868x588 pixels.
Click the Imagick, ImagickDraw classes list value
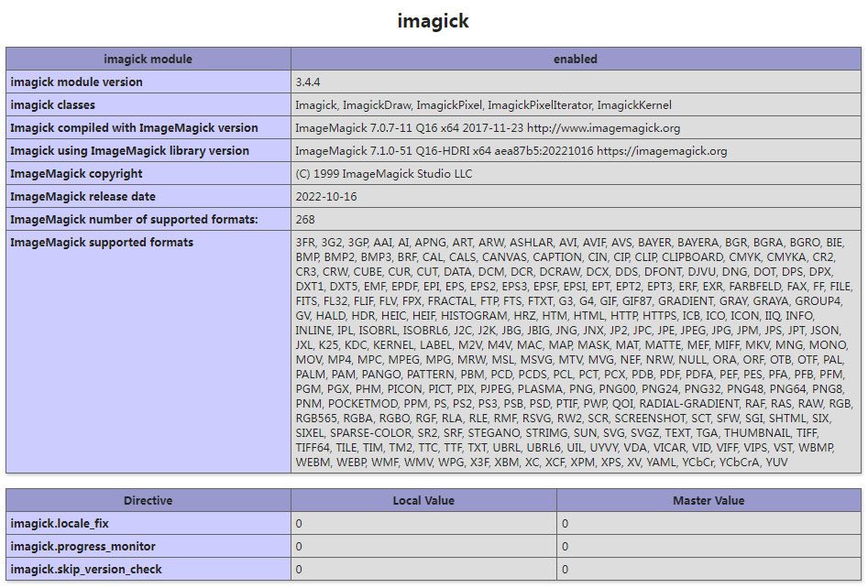point(483,105)
